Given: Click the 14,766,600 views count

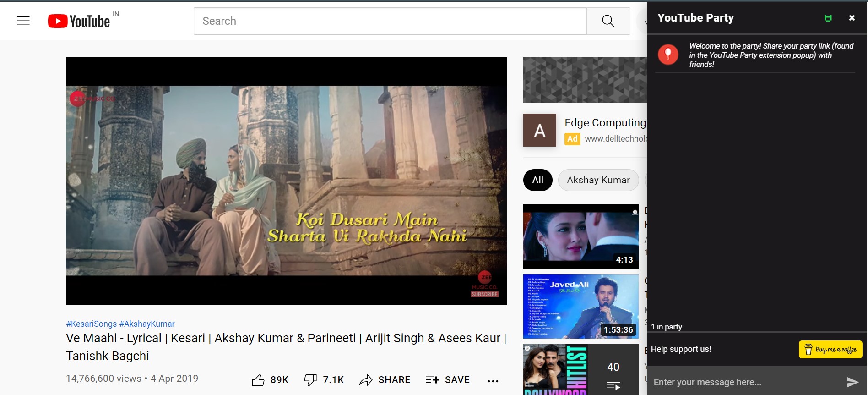Looking at the screenshot, I should (104, 379).
